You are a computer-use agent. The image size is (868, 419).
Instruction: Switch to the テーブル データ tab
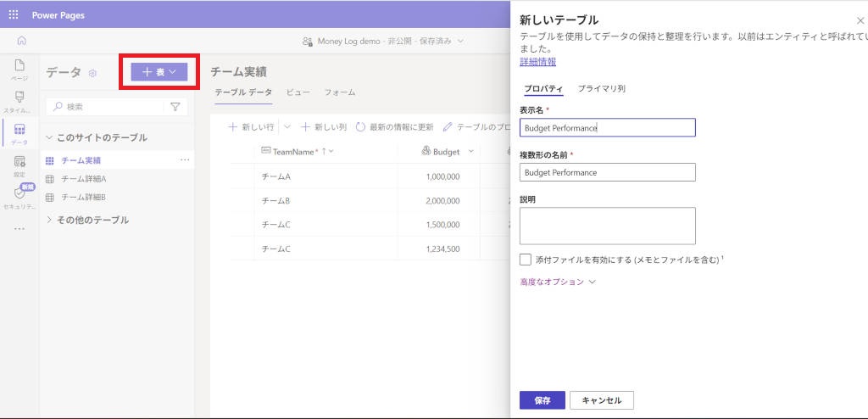click(x=243, y=92)
